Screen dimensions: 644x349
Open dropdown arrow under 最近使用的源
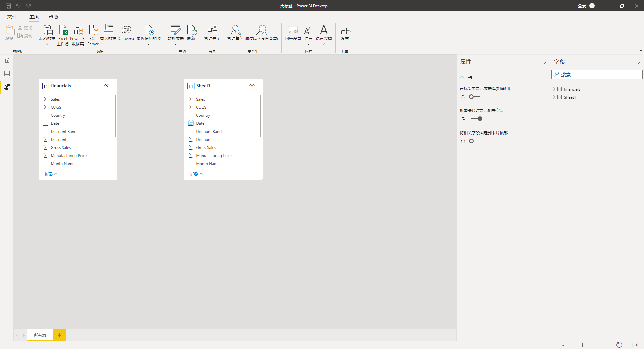[149, 44]
